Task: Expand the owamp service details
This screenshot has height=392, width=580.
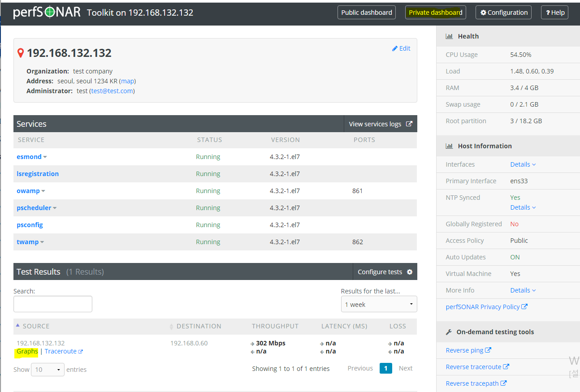Action: [43, 191]
